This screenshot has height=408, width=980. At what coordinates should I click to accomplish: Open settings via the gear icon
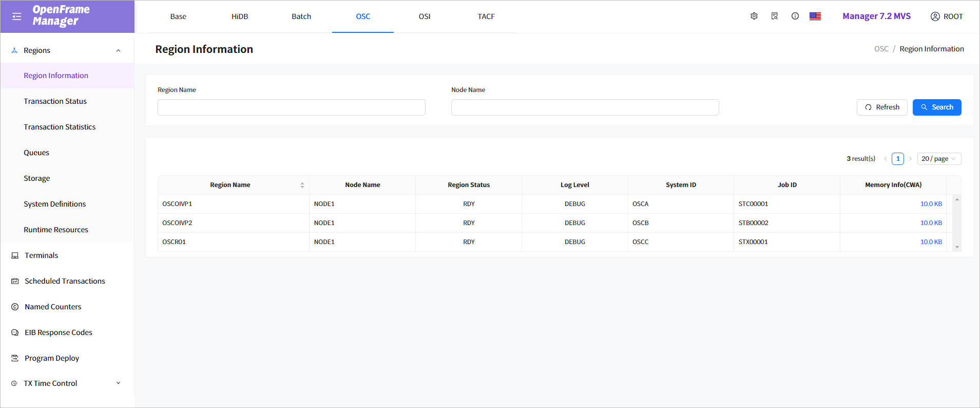click(754, 16)
